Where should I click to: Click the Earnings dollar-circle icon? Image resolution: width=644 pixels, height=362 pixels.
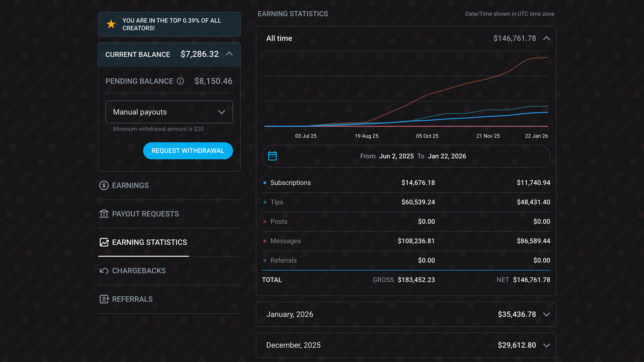click(x=104, y=185)
